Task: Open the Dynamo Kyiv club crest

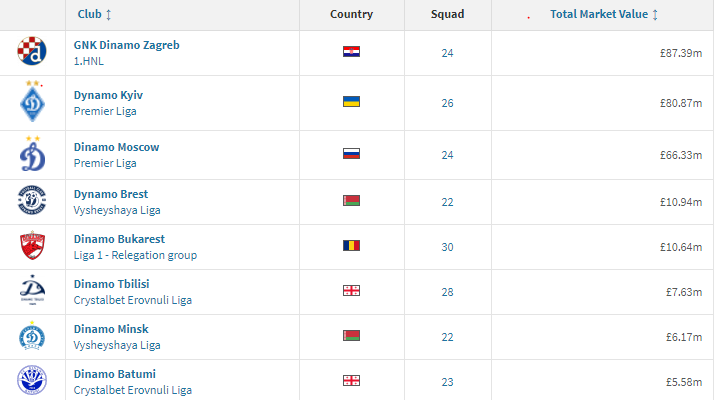Action: [x=32, y=102]
